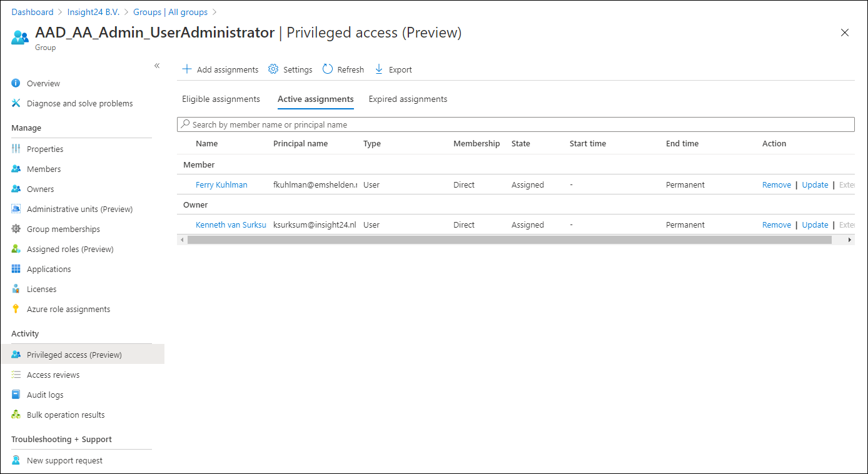Click the member name search field
868x474 pixels.
[x=516, y=124]
